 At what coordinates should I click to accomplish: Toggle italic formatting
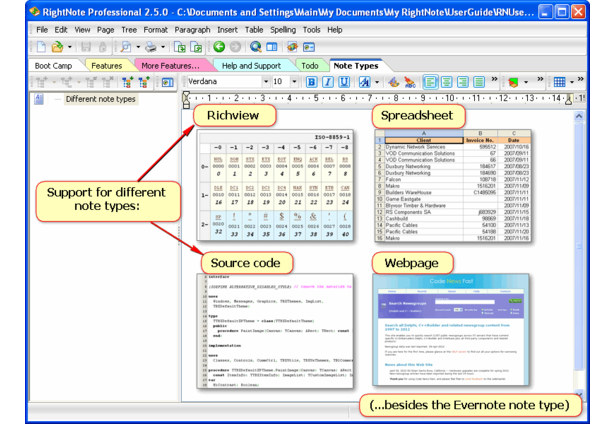(x=328, y=82)
